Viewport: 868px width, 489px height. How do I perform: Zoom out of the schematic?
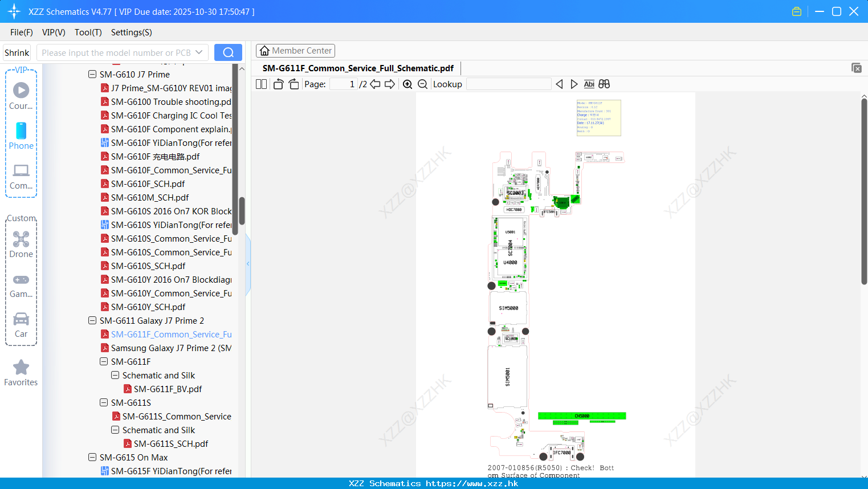click(x=422, y=84)
